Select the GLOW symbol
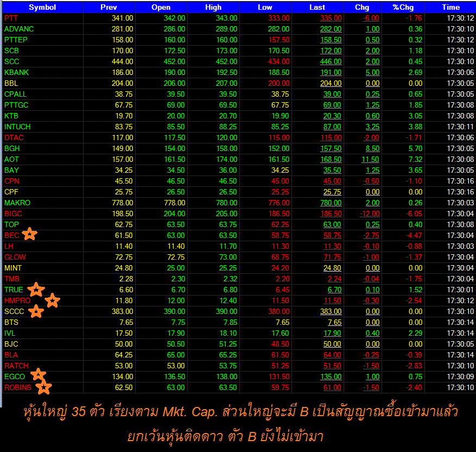Screen dimensions: 476x452 point(15,258)
